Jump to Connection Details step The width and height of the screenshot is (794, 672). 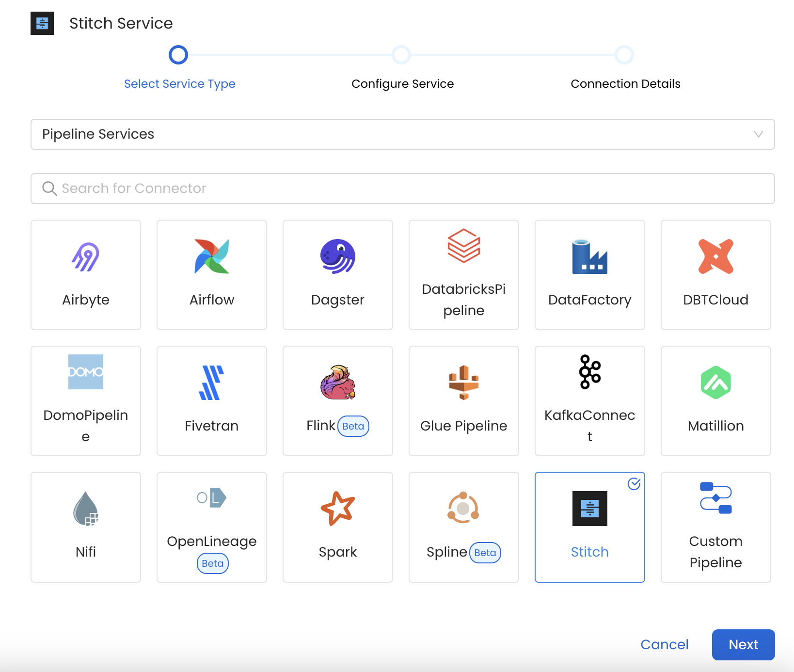click(624, 55)
